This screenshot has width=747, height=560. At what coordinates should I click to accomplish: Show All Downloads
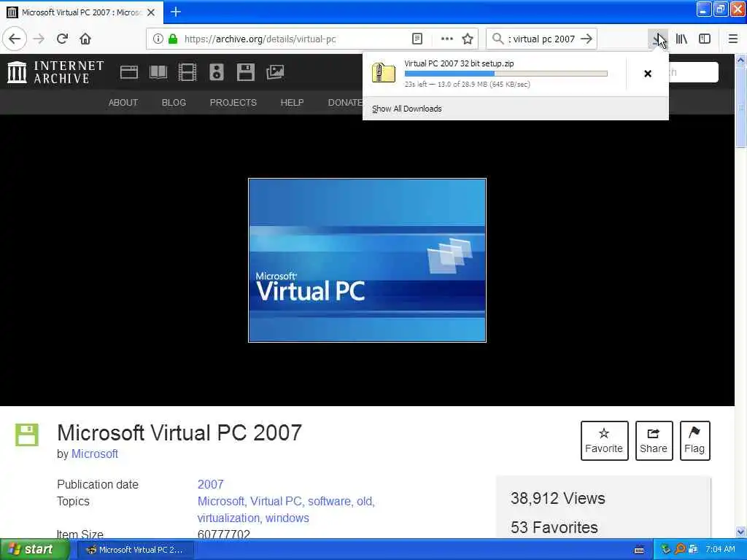(406, 109)
